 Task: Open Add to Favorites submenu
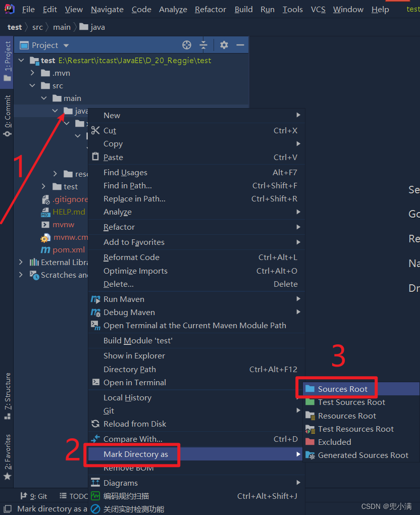pos(196,242)
